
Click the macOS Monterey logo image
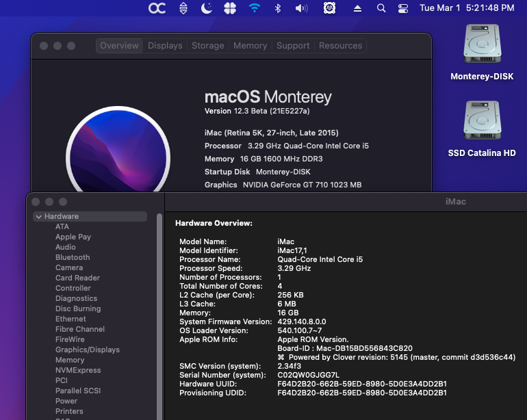coord(118,150)
